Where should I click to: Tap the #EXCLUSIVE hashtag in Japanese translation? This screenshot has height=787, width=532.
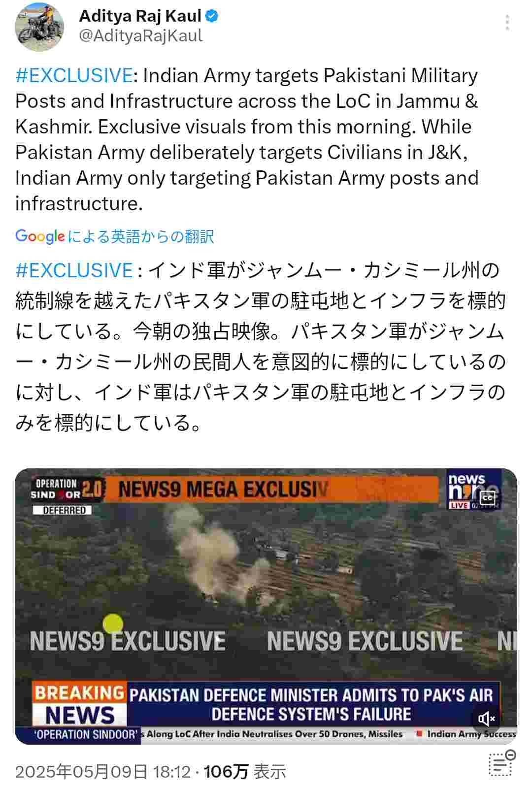tap(74, 270)
